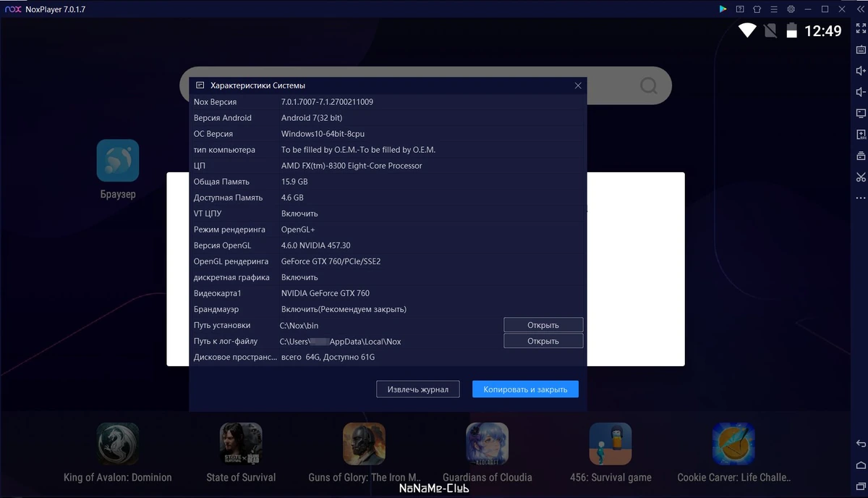Install APK using sidebar APK icon

point(861,135)
